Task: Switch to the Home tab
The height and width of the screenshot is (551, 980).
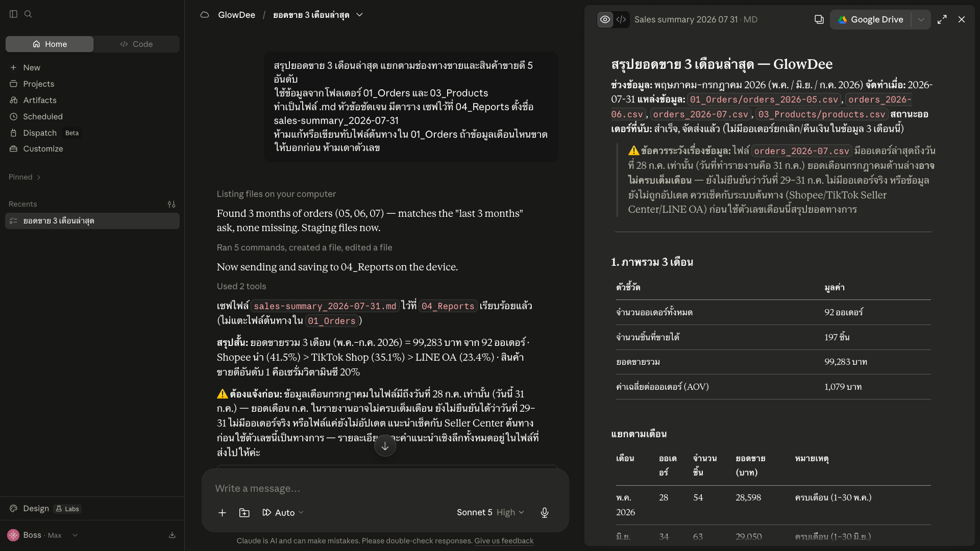Action: (50, 44)
